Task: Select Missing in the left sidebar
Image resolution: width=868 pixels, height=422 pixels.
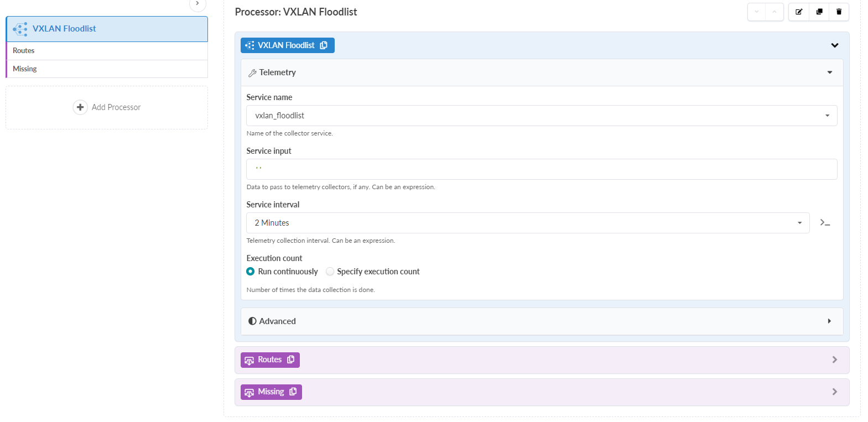Action: [25, 69]
